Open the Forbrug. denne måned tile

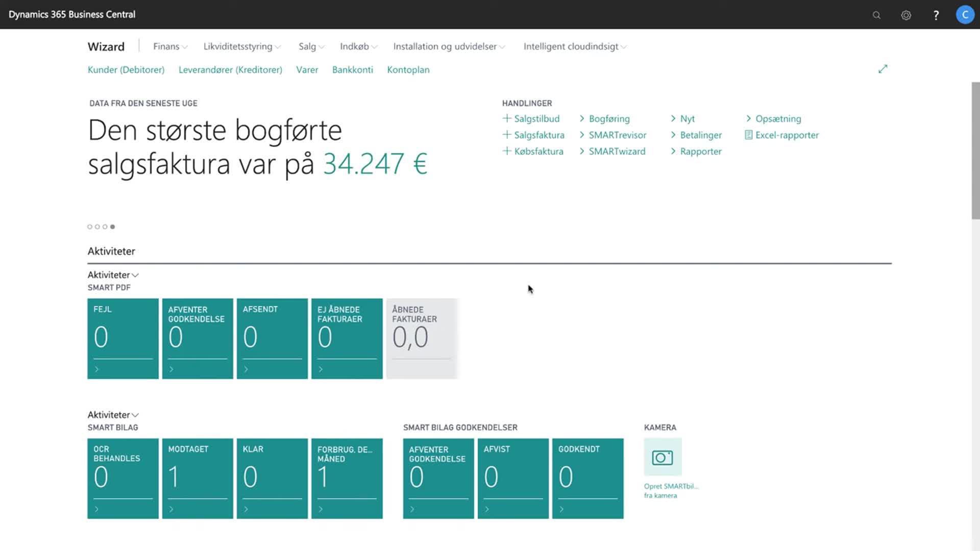pyautogui.click(x=347, y=479)
